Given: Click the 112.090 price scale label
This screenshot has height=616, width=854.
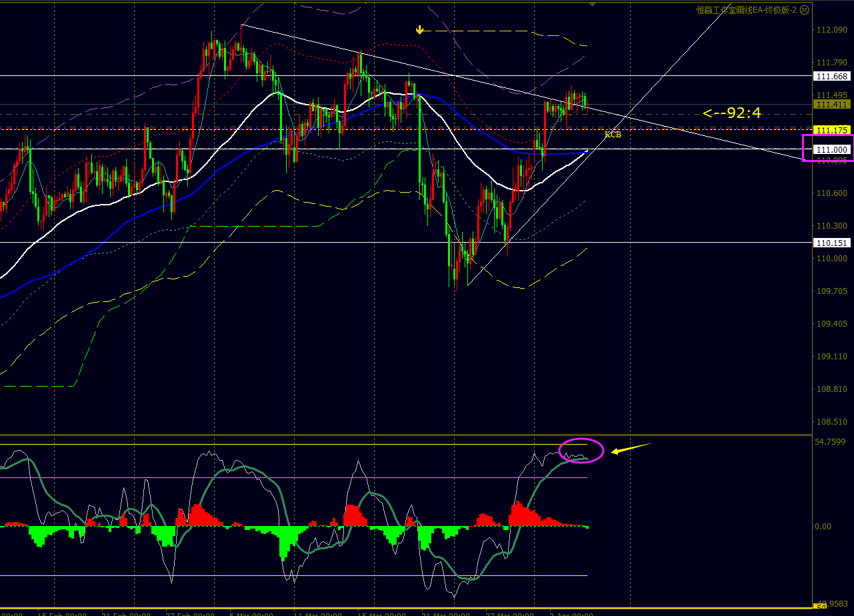Looking at the screenshot, I should [831, 30].
